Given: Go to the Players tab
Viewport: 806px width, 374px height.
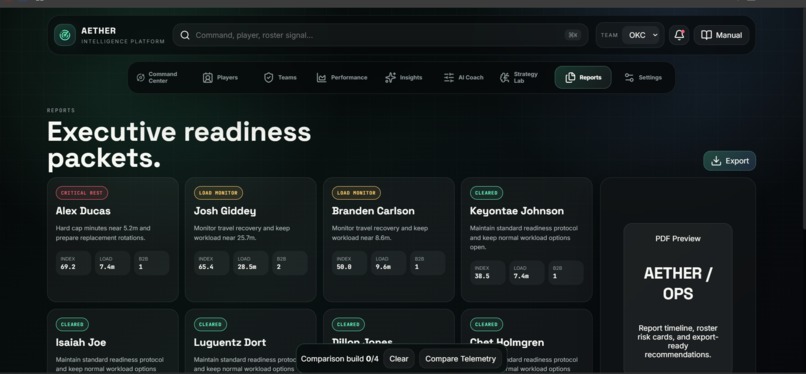Looking at the screenshot, I should (x=221, y=78).
